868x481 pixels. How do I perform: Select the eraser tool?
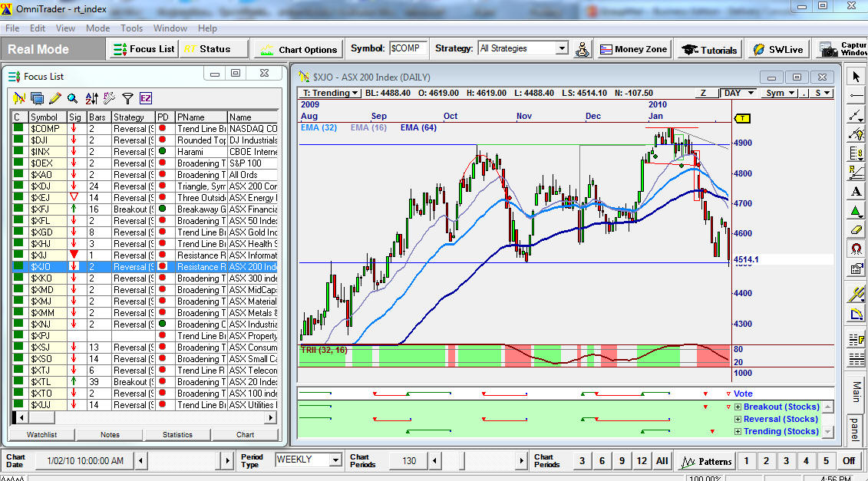coord(856,229)
